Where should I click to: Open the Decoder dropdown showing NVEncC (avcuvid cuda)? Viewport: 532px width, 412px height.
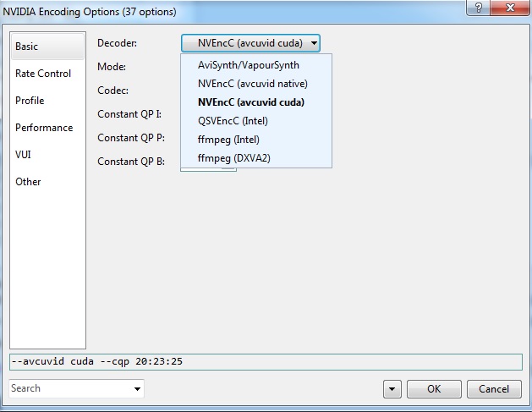point(250,43)
